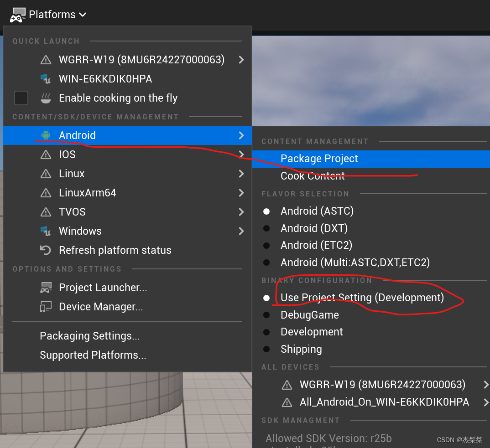The image size is (490, 448).
Task: Click the warning icon beside LinuxArm64
Action: click(x=46, y=193)
